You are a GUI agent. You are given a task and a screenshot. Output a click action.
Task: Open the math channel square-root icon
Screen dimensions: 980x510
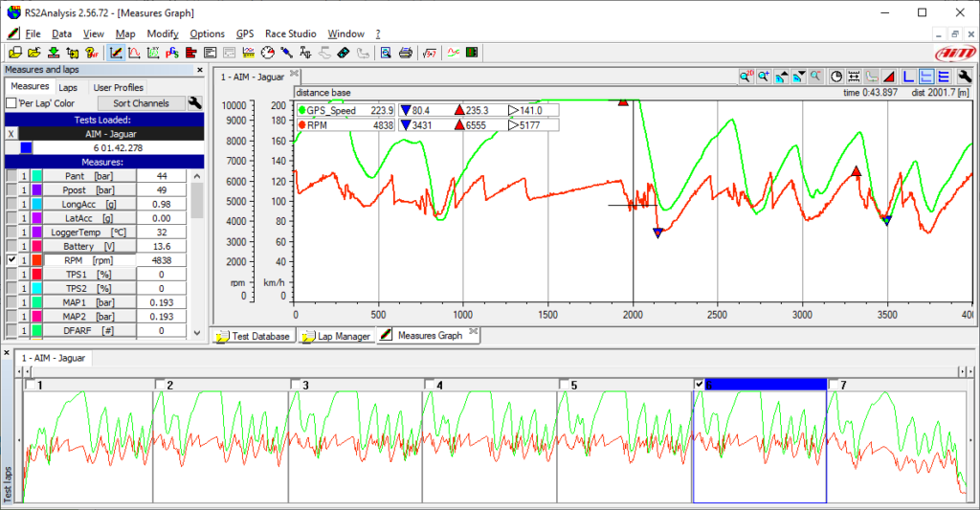tap(430, 53)
